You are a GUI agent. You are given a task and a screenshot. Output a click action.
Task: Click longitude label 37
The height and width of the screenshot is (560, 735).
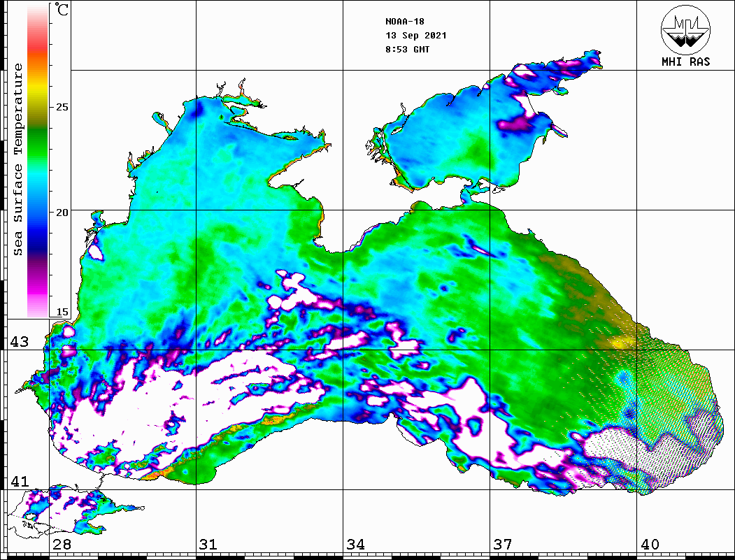coord(503,545)
